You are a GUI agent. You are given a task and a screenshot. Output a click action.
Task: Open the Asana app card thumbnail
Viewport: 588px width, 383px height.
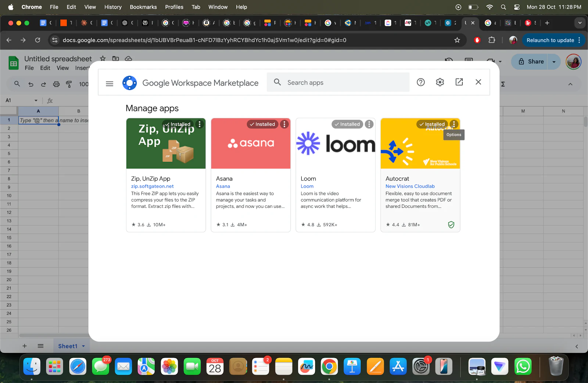(x=251, y=143)
